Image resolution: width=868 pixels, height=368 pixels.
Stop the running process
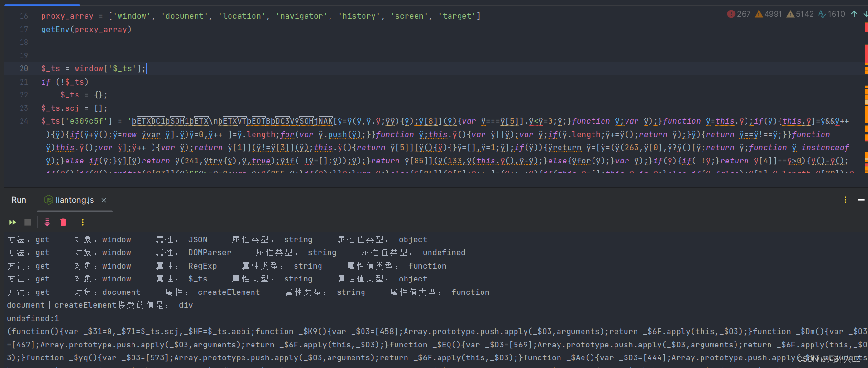pyautogui.click(x=28, y=222)
